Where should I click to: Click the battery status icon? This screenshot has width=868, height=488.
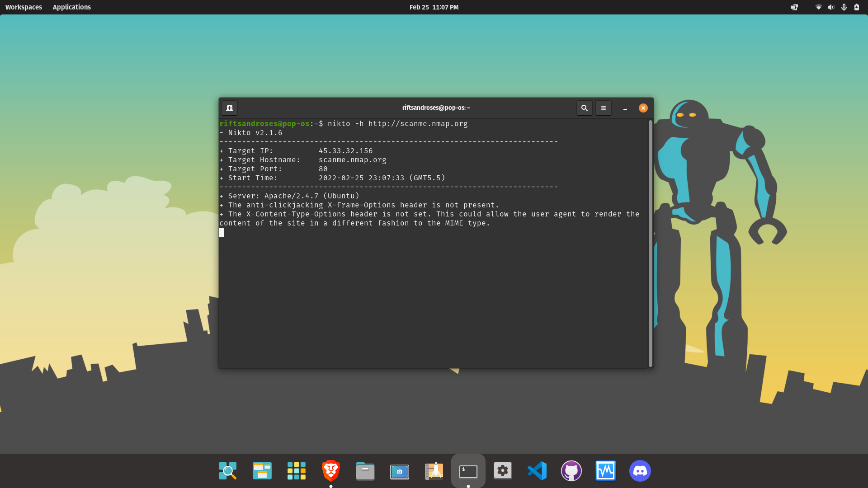(x=856, y=7)
